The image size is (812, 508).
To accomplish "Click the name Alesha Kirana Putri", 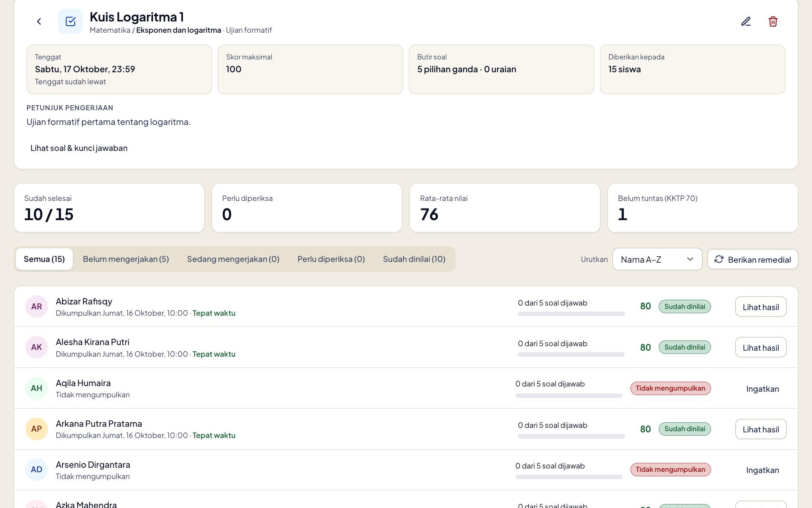I will 92,342.
